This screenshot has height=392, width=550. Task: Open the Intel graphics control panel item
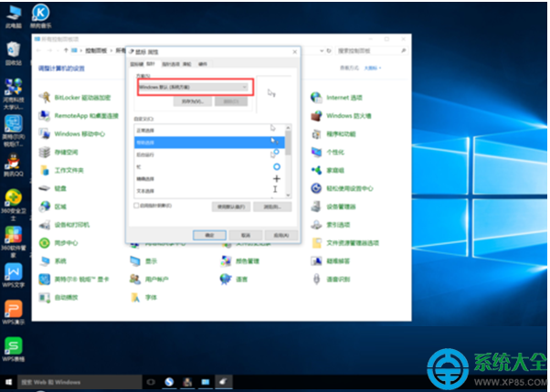(x=74, y=280)
